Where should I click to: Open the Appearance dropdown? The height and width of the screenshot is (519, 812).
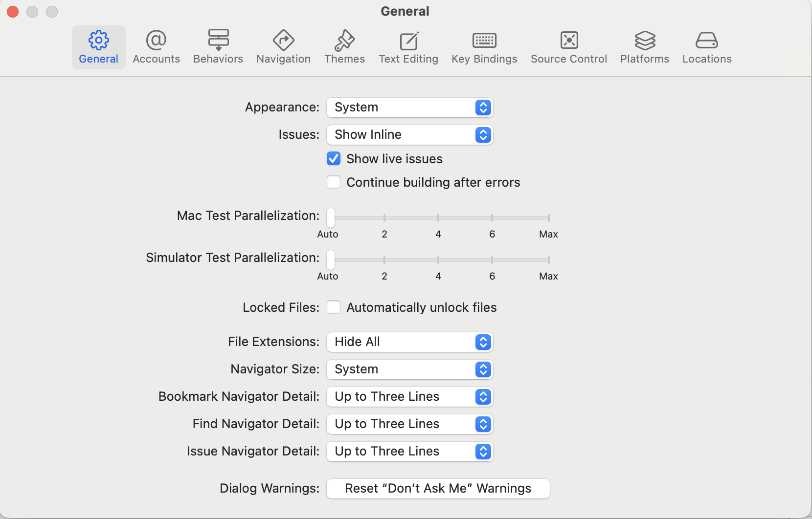409,108
